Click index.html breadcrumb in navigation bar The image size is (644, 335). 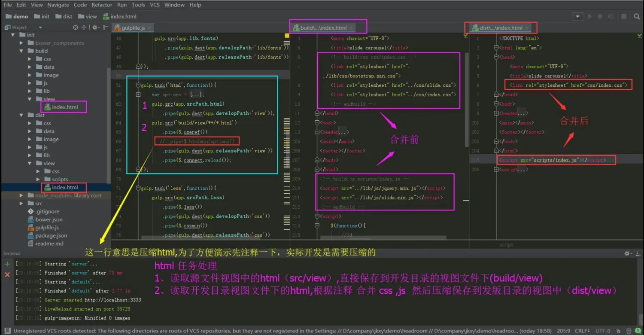pyautogui.click(x=120, y=16)
